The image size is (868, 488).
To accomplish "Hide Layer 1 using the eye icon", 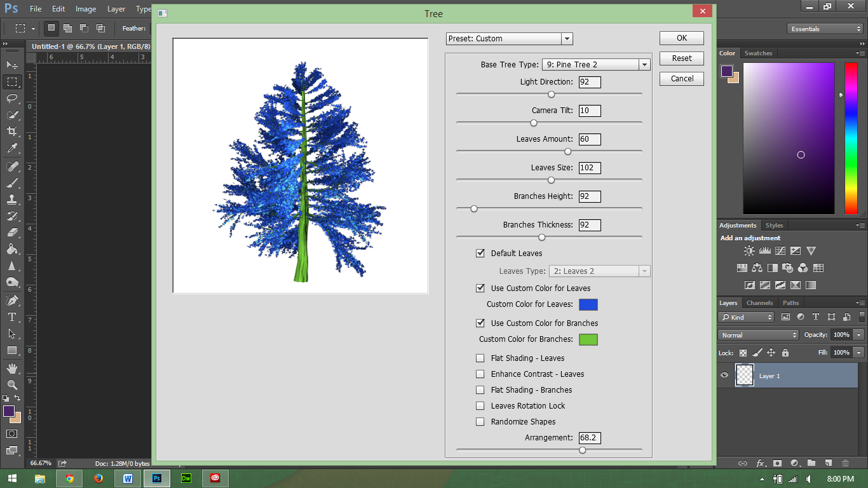I will pyautogui.click(x=724, y=376).
